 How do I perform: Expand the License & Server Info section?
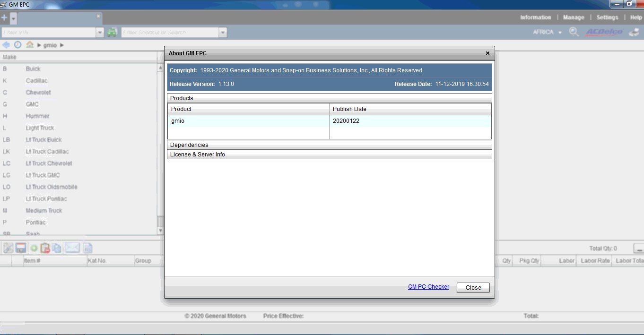330,154
